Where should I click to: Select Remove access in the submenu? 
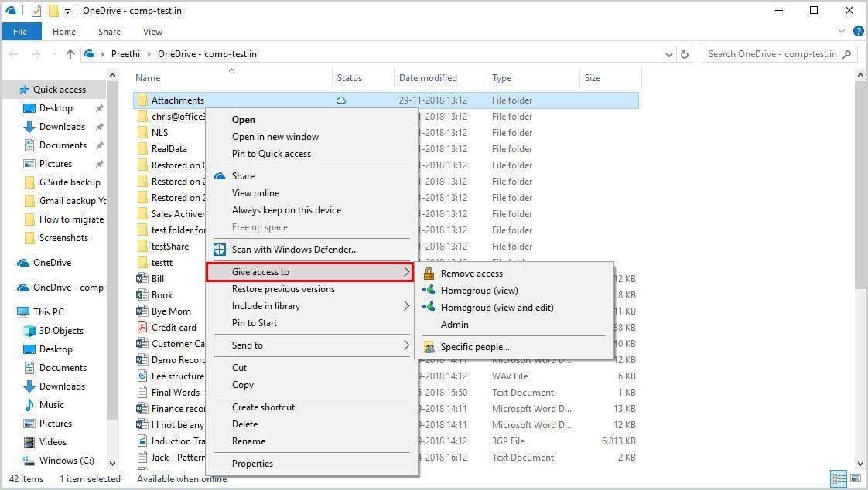471,273
